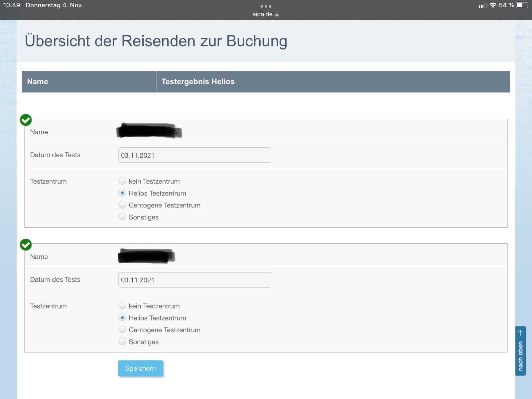The width and height of the screenshot is (532, 399).
Task: Tap the lock icon beside aida.de
Action: [x=277, y=14]
